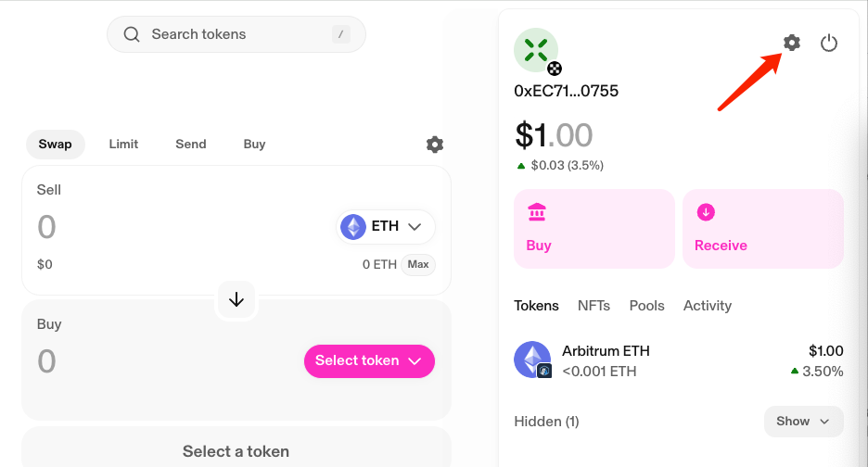Switch to the Limit tab
This screenshot has height=467, width=868.
point(123,145)
